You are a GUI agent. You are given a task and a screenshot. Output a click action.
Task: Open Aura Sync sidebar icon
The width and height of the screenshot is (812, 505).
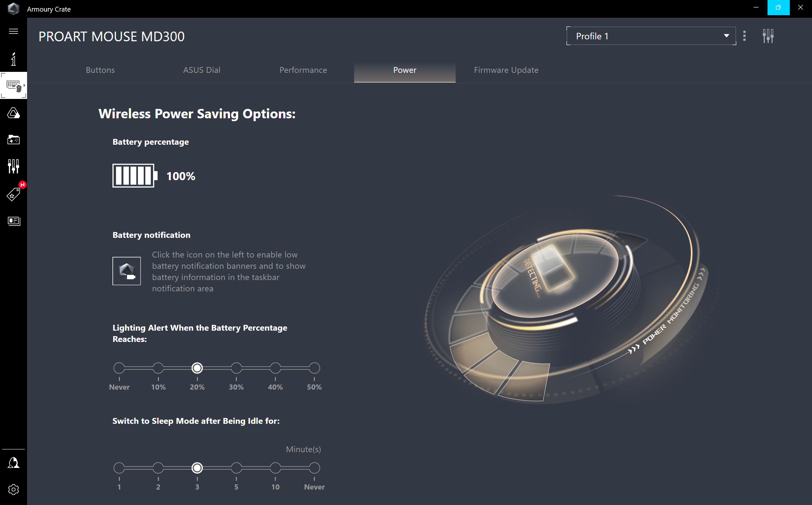click(13, 113)
